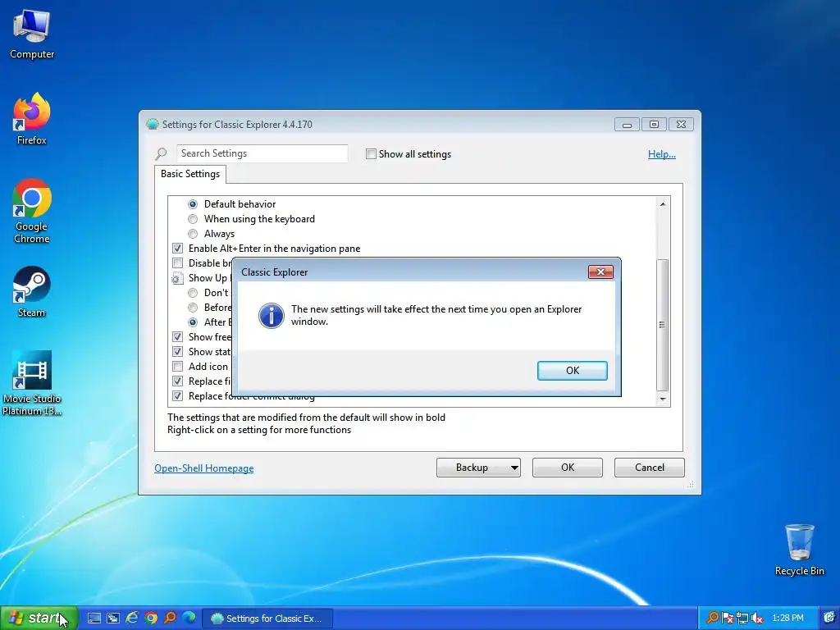The width and height of the screenshot is (840, 630).
Task: Close the Classic Explorer message box
Action: (600, 272)
